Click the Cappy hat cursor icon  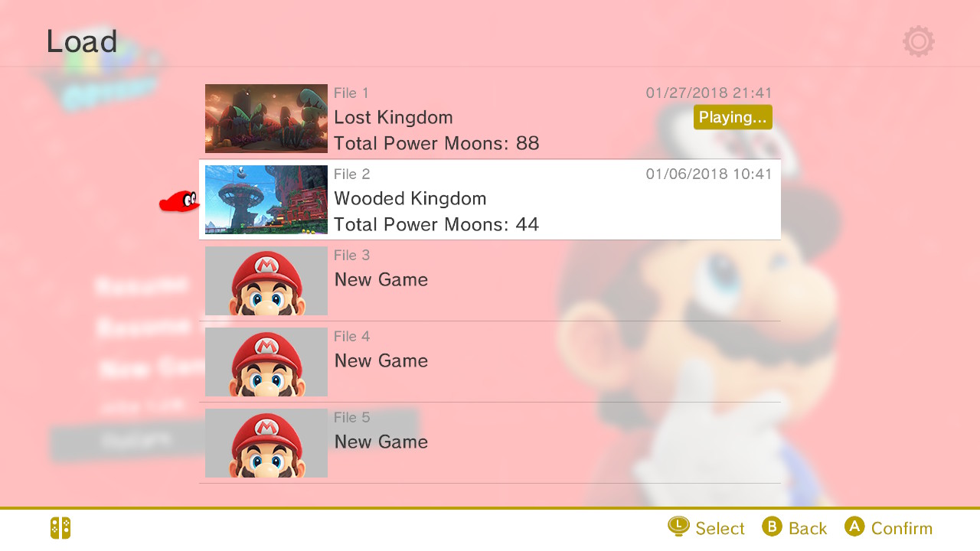179,202
